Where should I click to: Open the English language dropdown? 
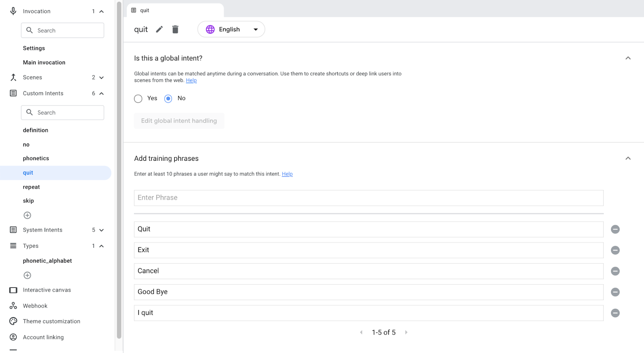[231, 29]
